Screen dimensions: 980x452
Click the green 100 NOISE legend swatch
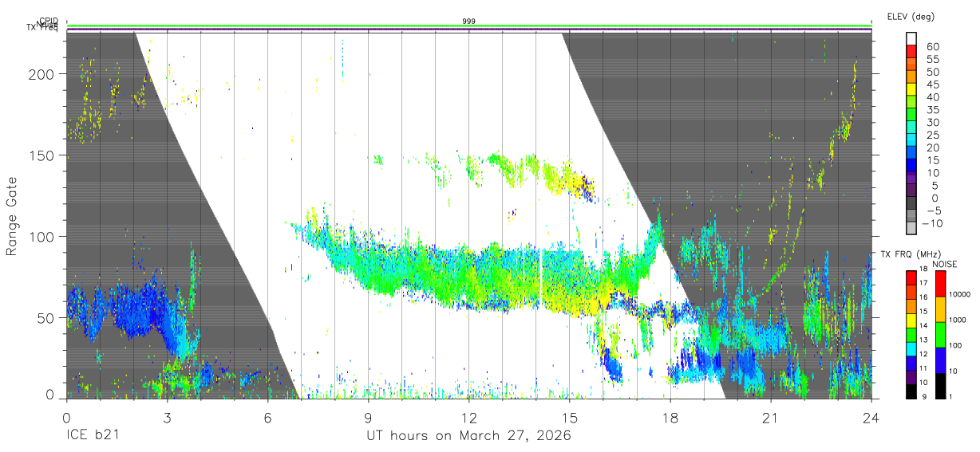pyautogui.click(x=939, y=335)
